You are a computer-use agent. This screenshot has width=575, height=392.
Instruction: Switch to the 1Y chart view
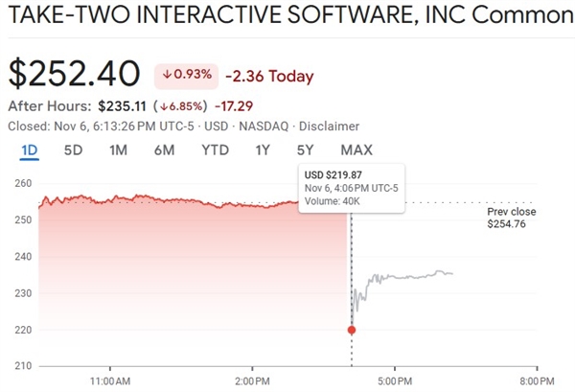[262, 150]
